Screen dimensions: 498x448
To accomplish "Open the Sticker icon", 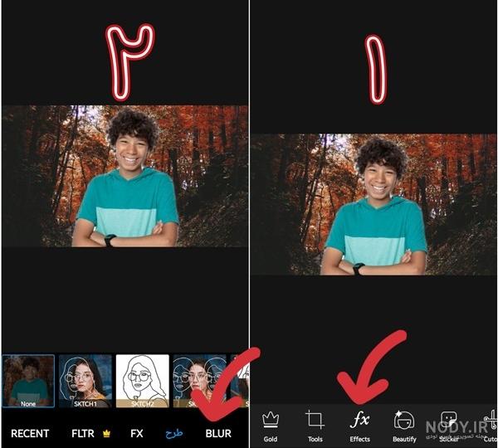I will coord(449,421).
